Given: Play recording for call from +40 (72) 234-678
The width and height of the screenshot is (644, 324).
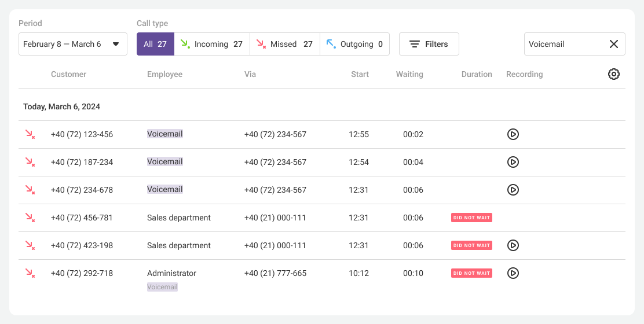Looking at the screenshot, I should [513, 190].
